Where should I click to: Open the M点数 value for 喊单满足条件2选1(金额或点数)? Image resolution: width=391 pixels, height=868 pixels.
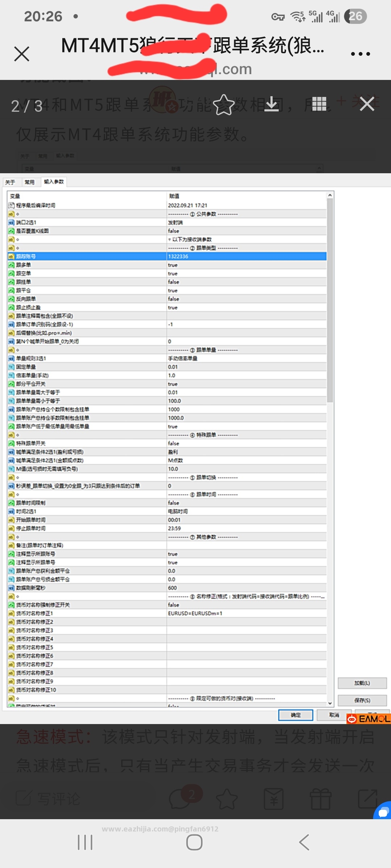pos(247,460)
